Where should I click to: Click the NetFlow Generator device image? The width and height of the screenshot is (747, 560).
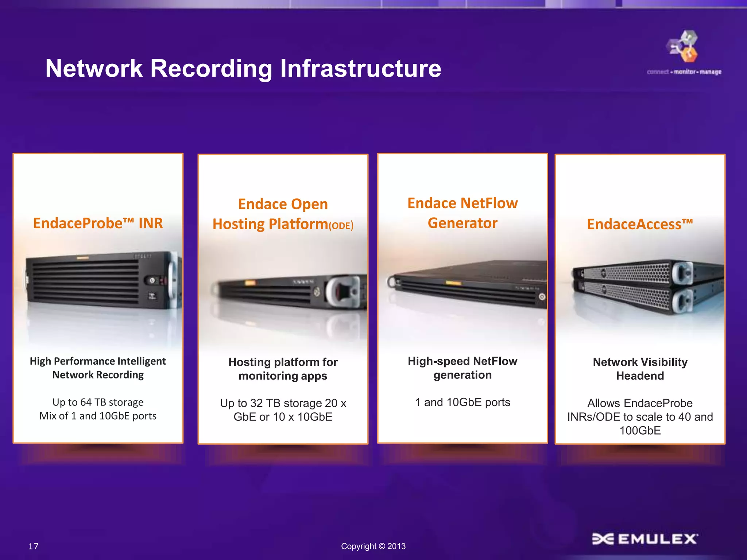pos(467,284)
